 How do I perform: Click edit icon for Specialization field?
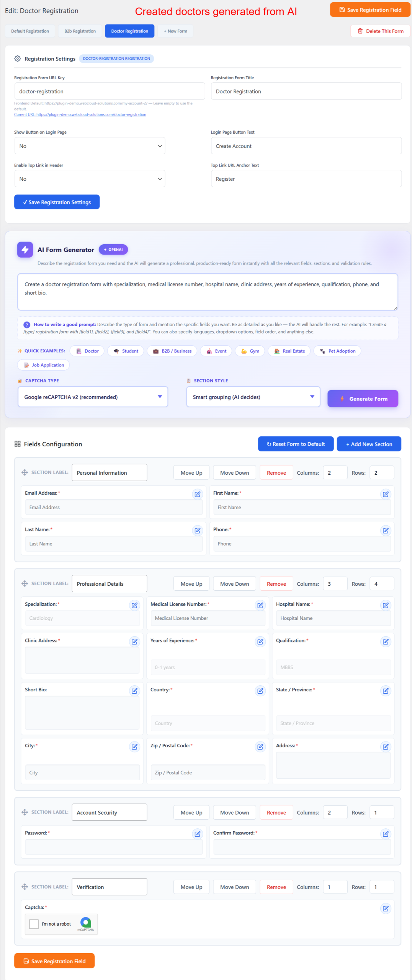tap(134, 605)
